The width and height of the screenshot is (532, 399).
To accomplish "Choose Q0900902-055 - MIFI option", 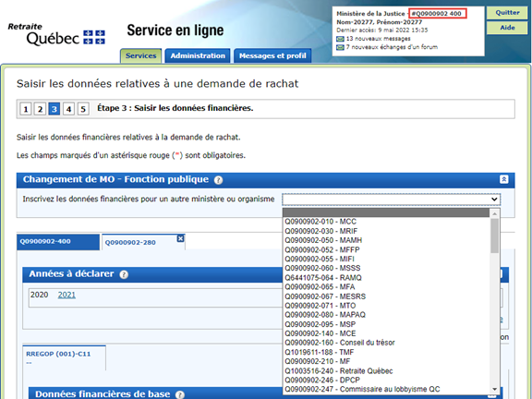I will (x=386, y=259).
